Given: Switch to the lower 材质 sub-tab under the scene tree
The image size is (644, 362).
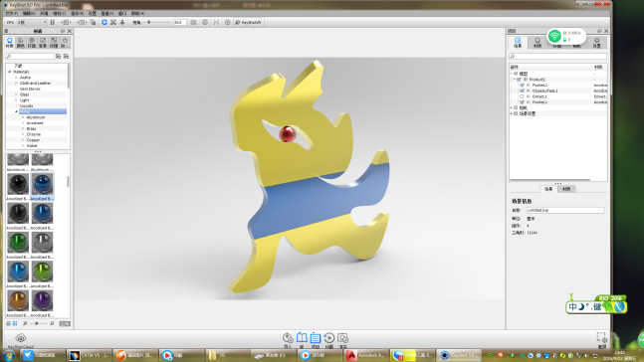Looking at the screenshot, I should tap(566, 189).
